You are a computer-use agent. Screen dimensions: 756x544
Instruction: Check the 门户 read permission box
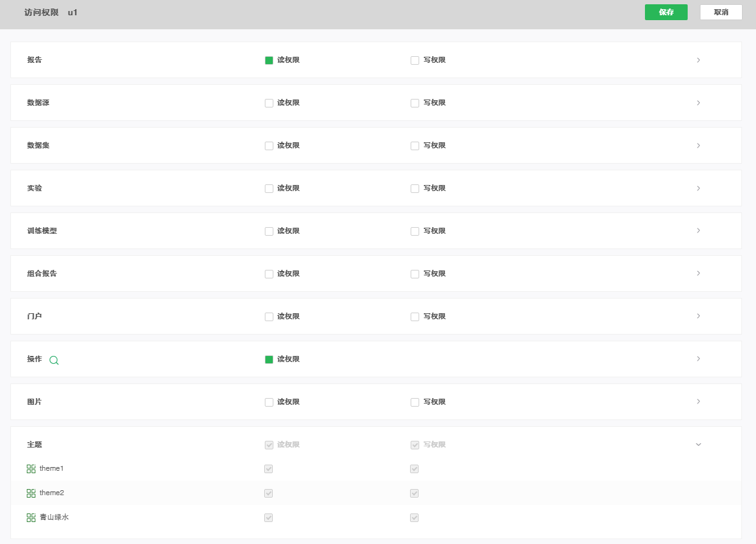click(269, 317)
